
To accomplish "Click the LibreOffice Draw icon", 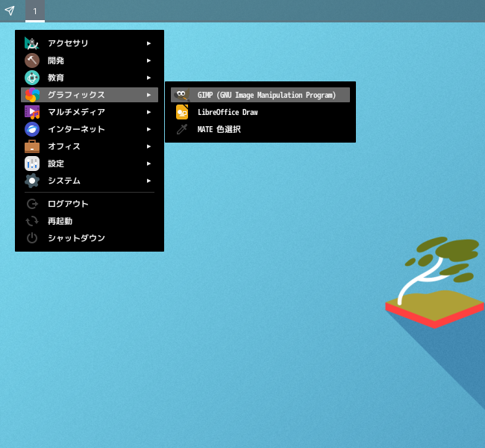I will (x=181, y=112).
